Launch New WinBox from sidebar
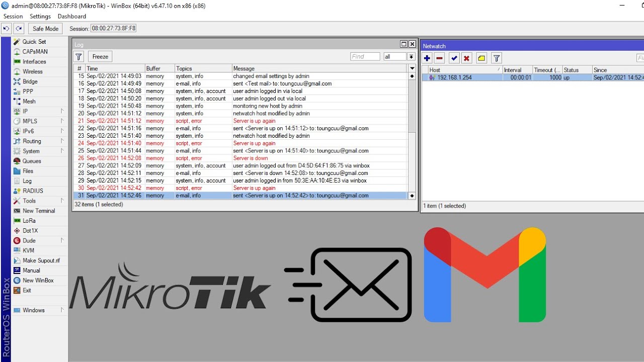The width and height of the screenshot is (644, 362). (x=38, y=281)
